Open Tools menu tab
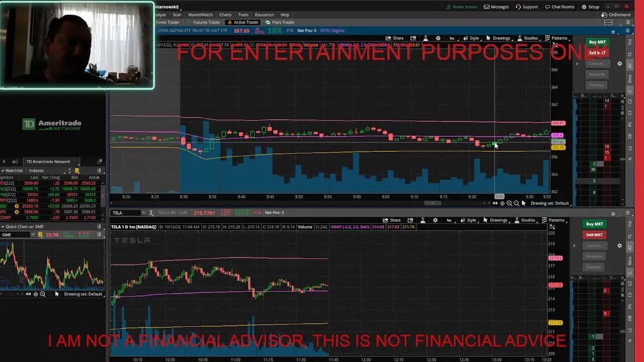Viewport: 644px width, 362px height. [243, 15]
